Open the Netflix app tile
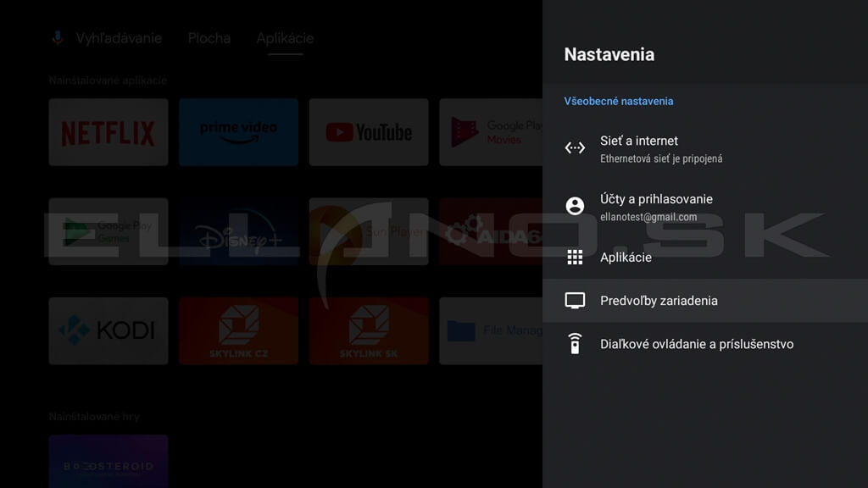This screenshot has width=868, height=488. pos(108,132)
